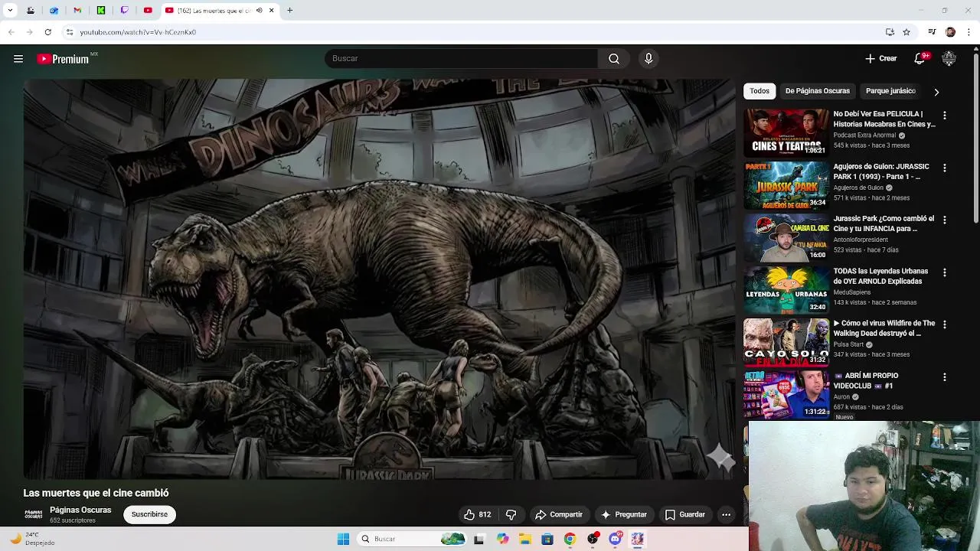
Task: Start voice search with microphone icon
Action: click(x=648, y=59)
